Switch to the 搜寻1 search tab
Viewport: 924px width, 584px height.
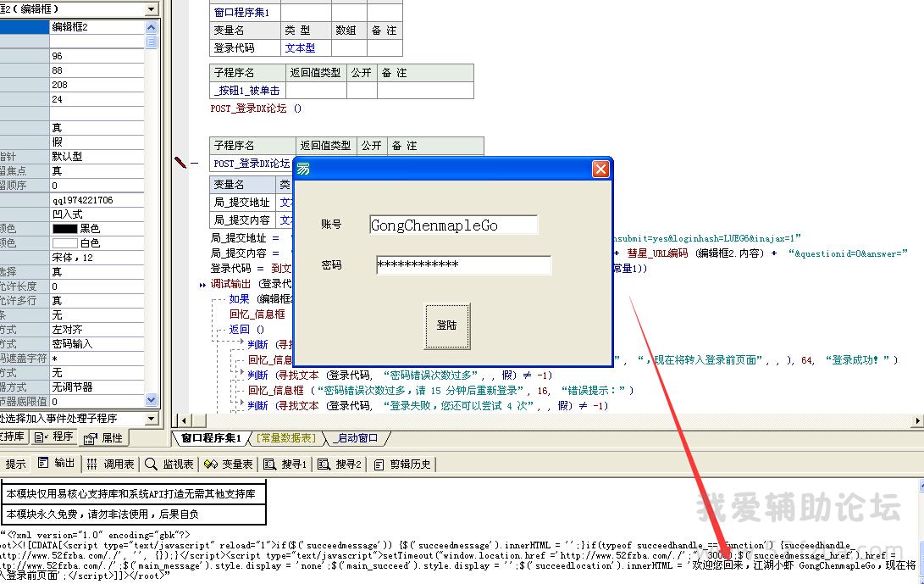[x=285, y=464]
